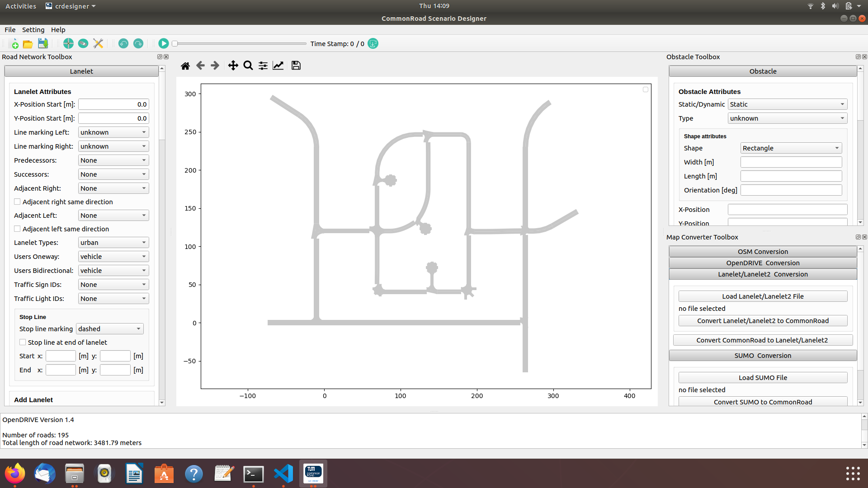The width and height of the screenshot is (868, 488).
Task: Open the Lanelet Types dropdown
Action: (113, 243)
